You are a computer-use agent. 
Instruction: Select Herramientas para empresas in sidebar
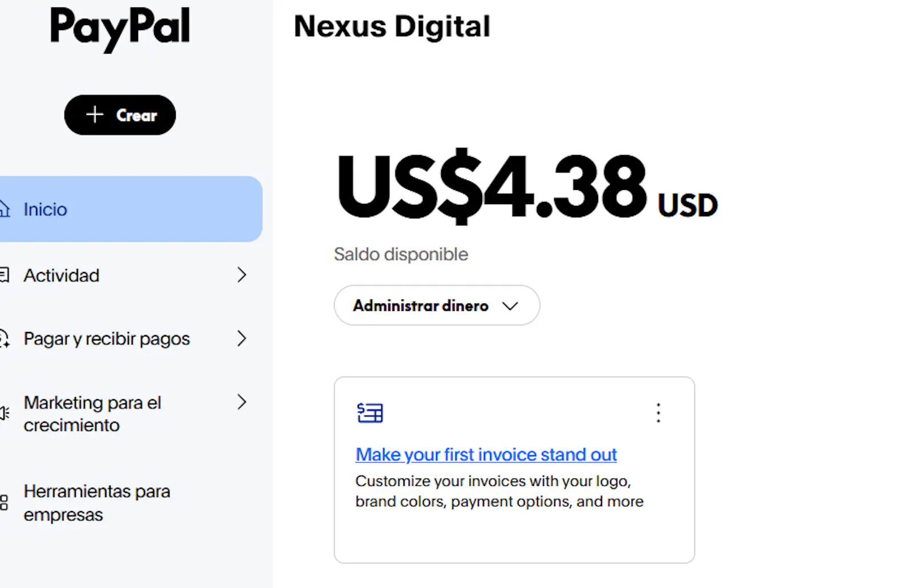[131, 502]
